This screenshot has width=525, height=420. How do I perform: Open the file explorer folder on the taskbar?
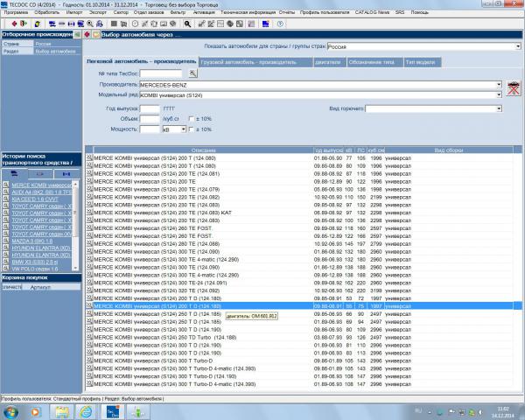[x=62, y=411]
